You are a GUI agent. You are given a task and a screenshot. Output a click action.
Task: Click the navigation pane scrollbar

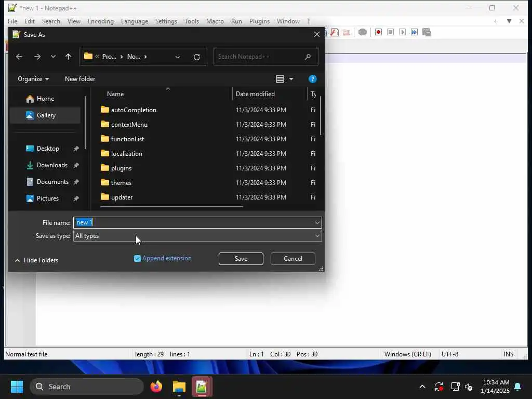click(85, 123)
